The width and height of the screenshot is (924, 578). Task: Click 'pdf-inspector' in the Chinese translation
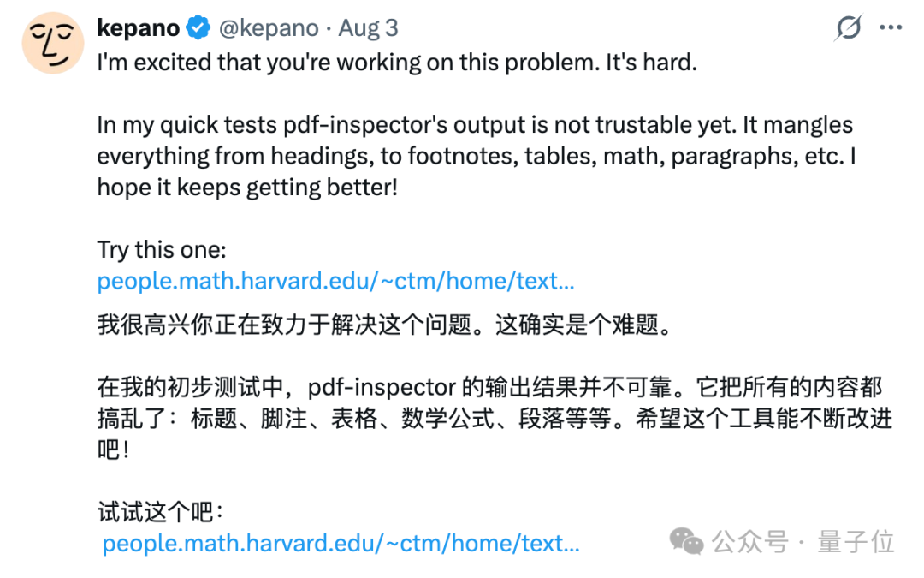coord(382,388)
